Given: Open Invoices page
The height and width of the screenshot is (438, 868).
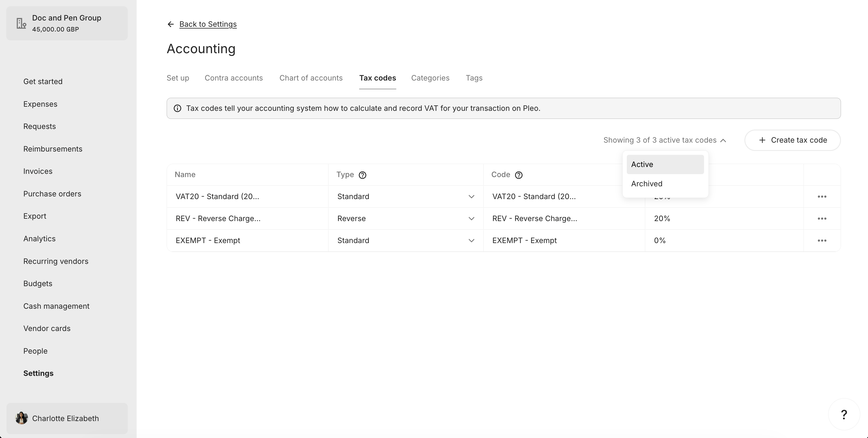Looking at the screenshot, I should coord(38,171).
